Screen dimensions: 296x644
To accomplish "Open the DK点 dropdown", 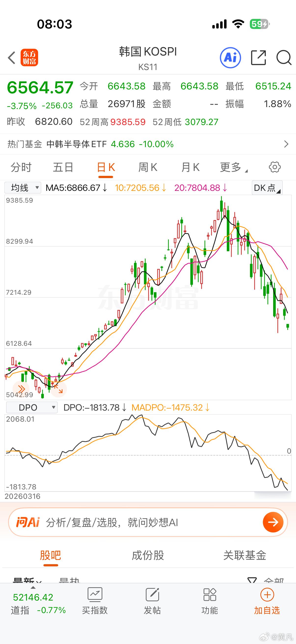I will point(267,187).
